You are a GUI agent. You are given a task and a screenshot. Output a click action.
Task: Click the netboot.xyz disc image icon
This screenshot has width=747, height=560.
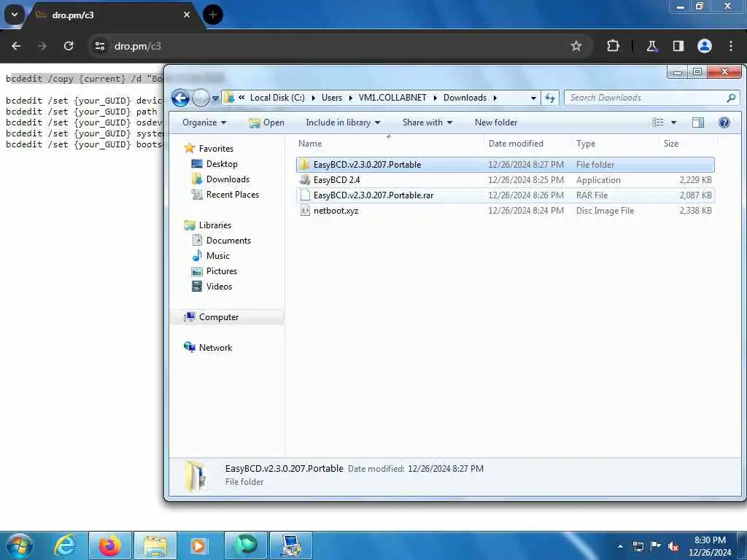coord(305,211)
